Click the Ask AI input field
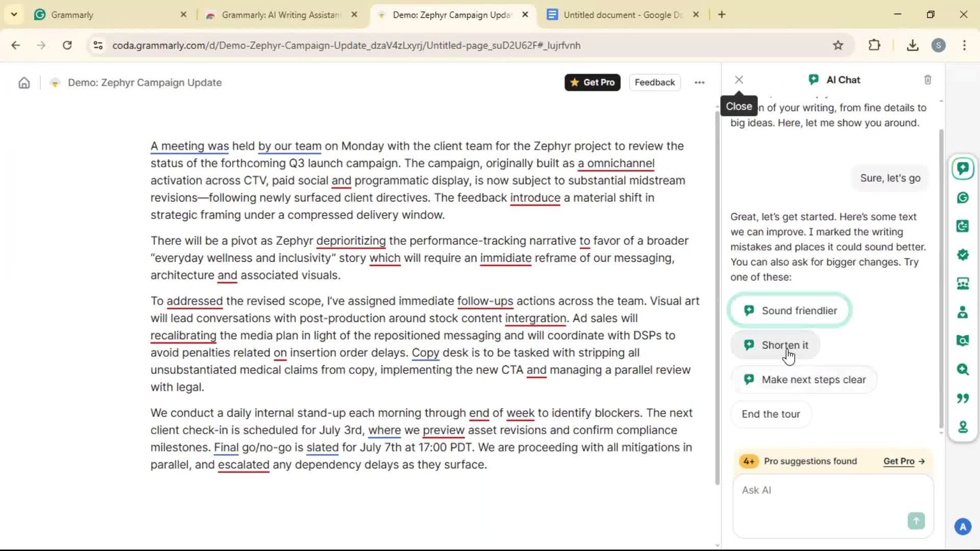Screen dimensions: 980x551 point(822,491)
